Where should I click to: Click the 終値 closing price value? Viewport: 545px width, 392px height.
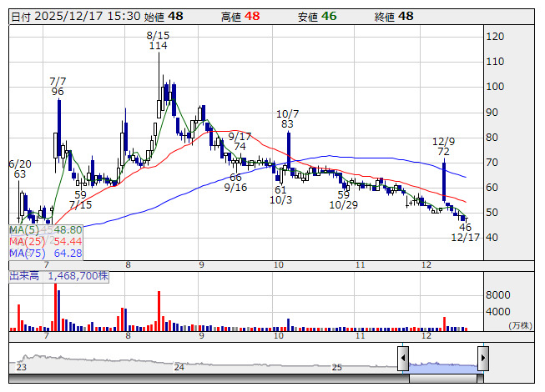tap(406, 16)
